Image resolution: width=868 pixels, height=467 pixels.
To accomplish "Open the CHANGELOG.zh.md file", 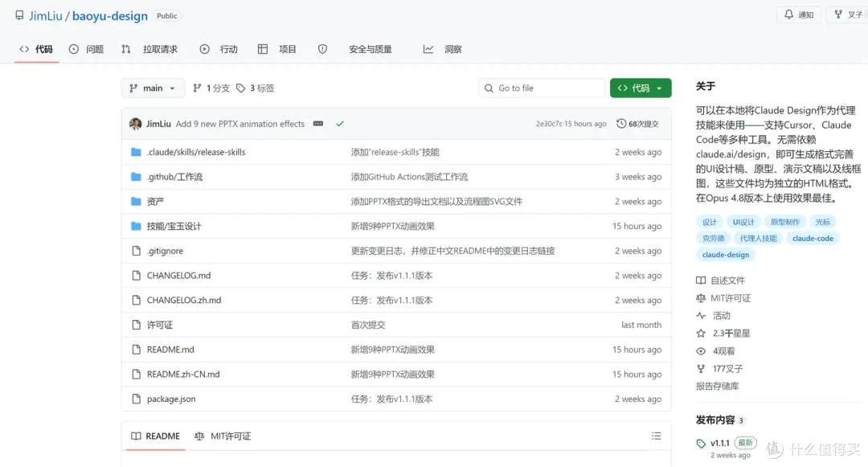I will (184, 300).
